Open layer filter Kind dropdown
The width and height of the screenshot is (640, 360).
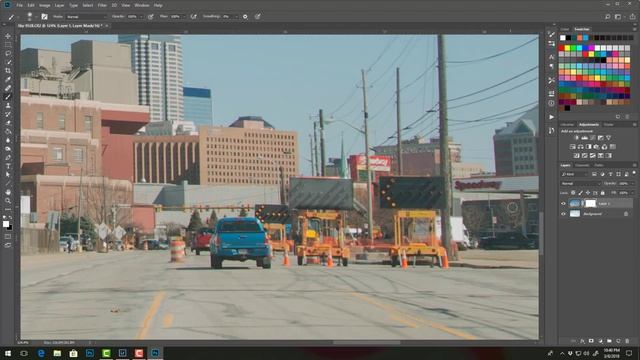coord(574,174)
